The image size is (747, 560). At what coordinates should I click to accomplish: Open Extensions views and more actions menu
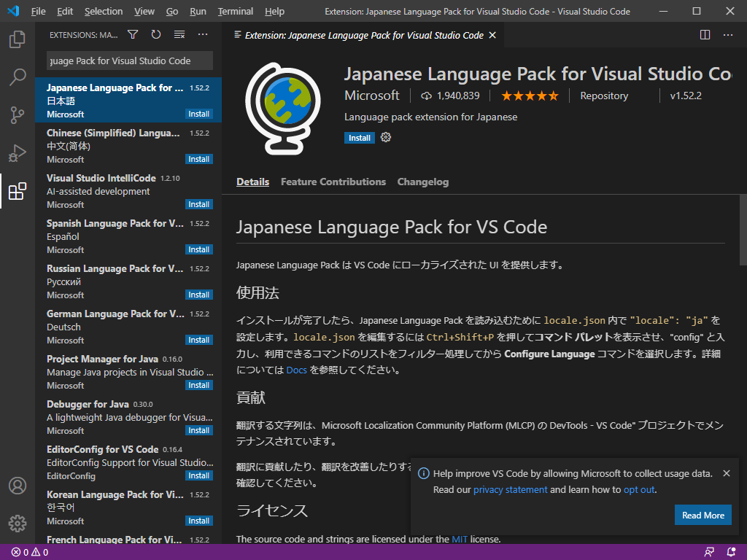(203, 34)
